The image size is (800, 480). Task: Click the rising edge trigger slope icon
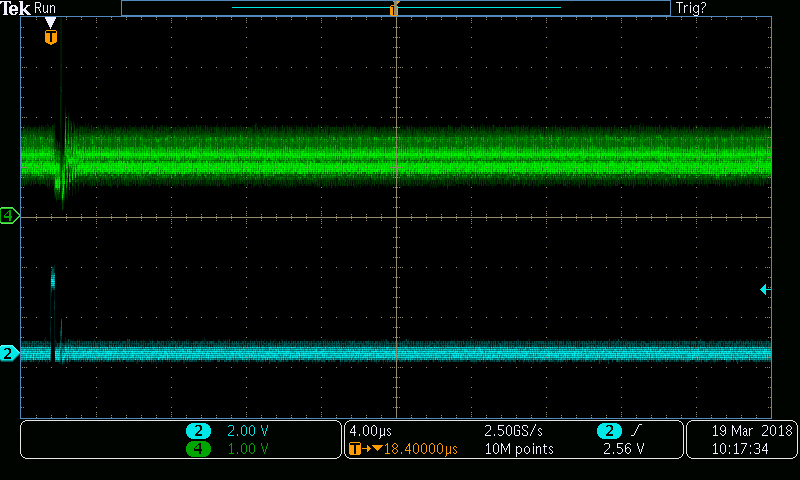[636, 431]
